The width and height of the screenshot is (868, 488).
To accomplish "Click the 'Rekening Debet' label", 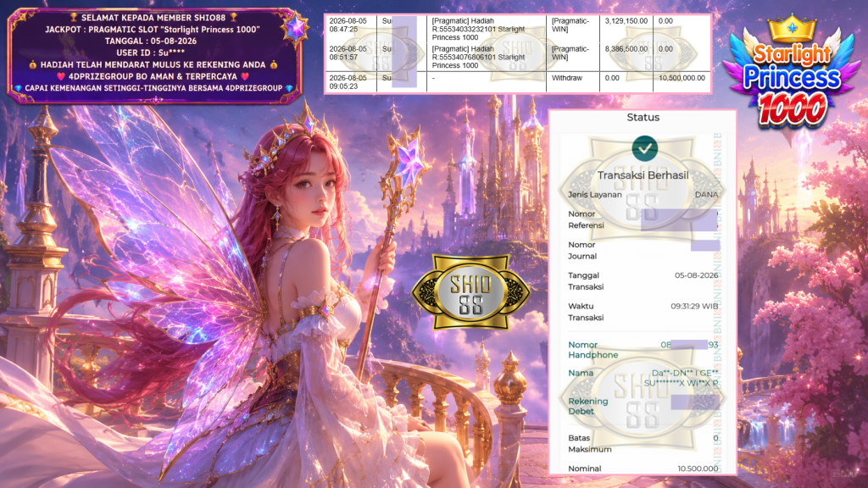I will (x=588, y=406).
